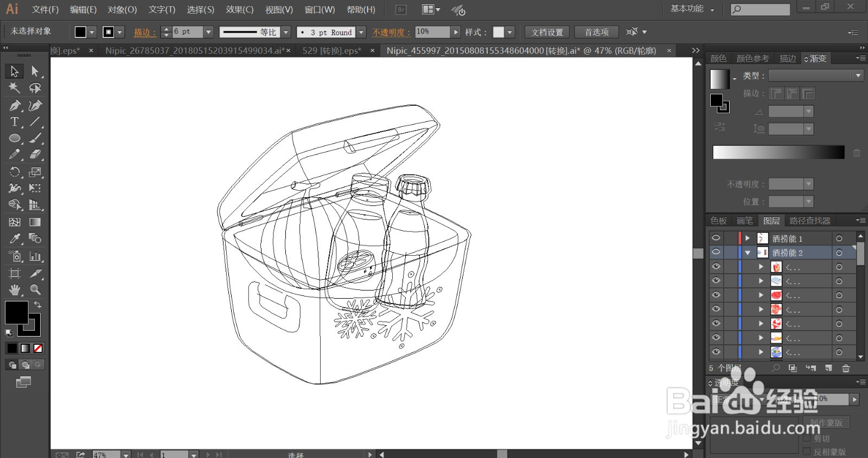Select the Eraser tool
This screenshot has width=868, height=458.
[x=35, y=154]
